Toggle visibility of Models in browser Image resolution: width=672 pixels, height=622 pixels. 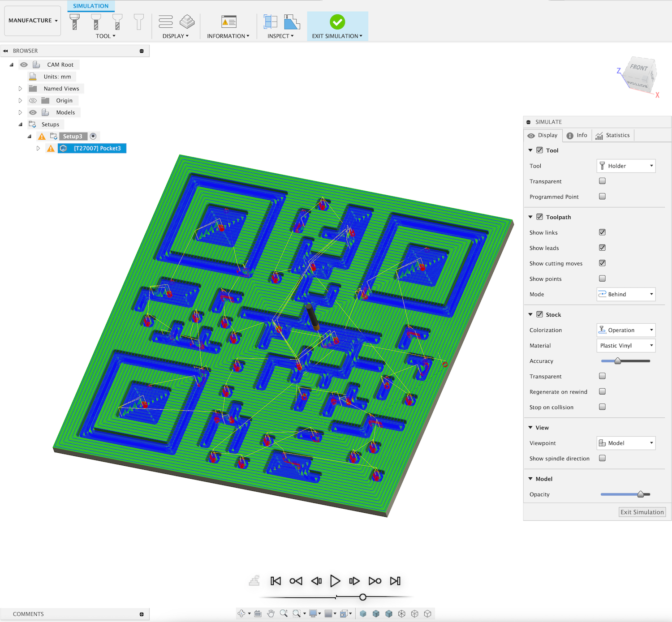coord(33,112)
